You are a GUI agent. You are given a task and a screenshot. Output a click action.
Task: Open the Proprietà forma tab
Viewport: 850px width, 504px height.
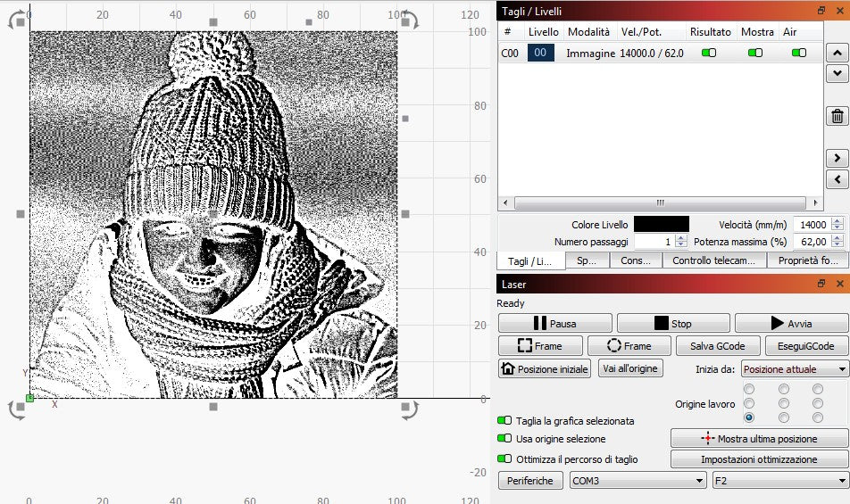[808, 260]
